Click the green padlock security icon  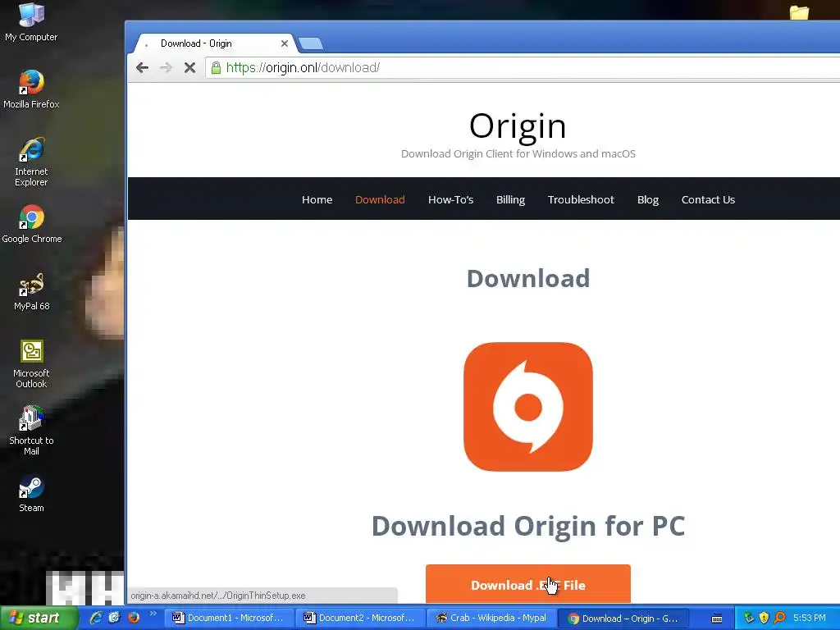coord(216,67)
